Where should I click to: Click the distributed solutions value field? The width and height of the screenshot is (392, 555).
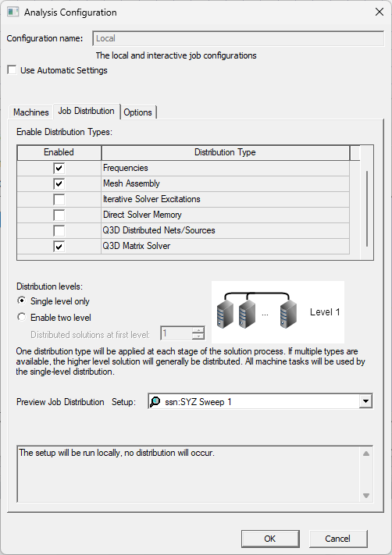click(x=176, y=333)
